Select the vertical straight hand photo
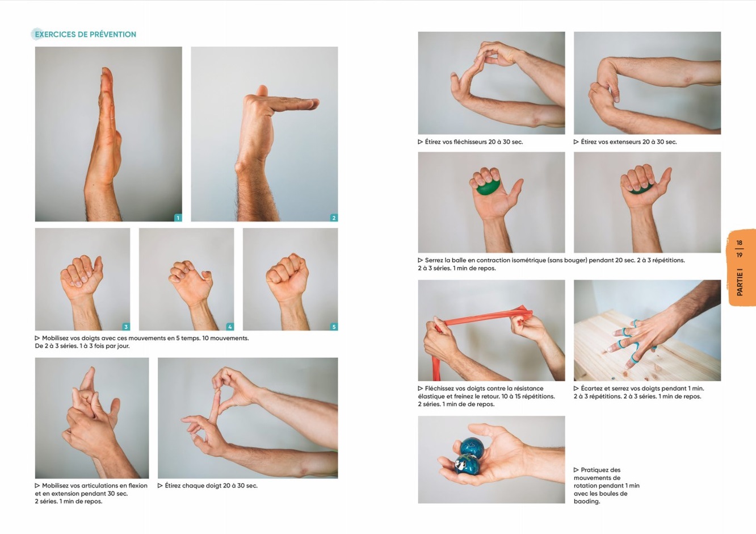Screen dimensions: 756x534 click(108, 134)
